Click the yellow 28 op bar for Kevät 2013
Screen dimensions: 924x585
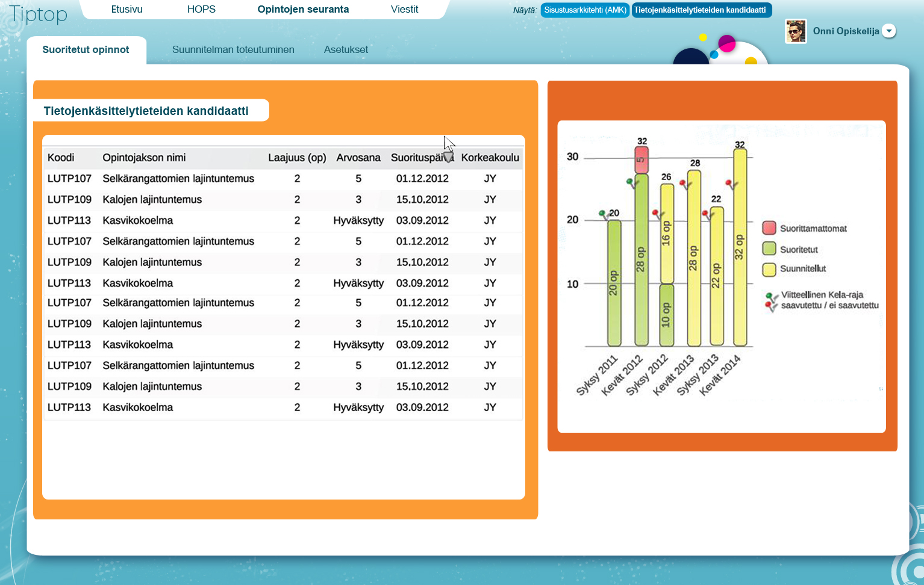694,258
